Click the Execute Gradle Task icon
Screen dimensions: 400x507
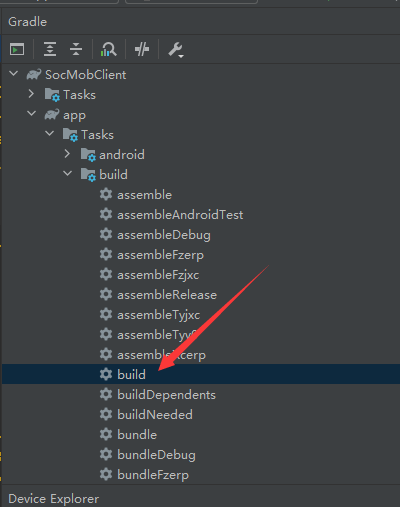17,50
